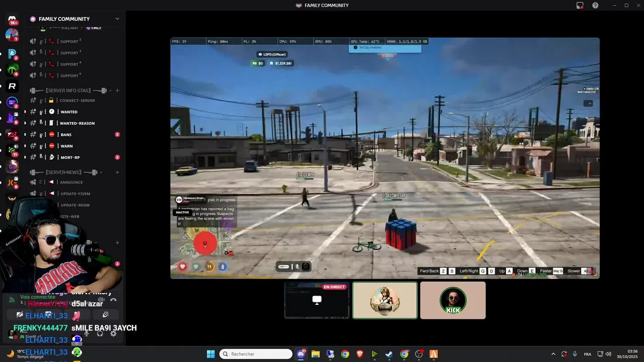Click the Voix connectée status text
Viewport: 644px width, 362px height.
pos(38,297)
